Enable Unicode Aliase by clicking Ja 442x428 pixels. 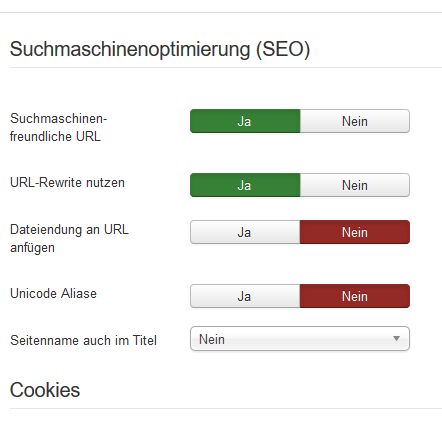[245, 296]
